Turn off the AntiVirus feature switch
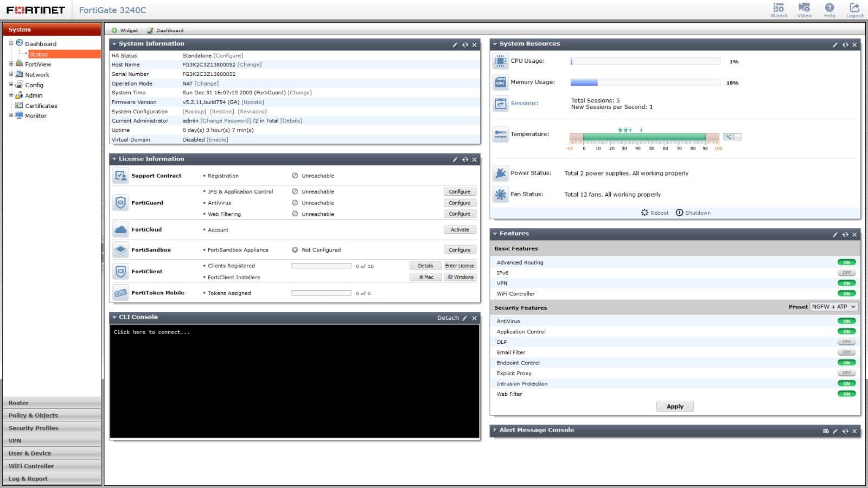 point(846,321)
